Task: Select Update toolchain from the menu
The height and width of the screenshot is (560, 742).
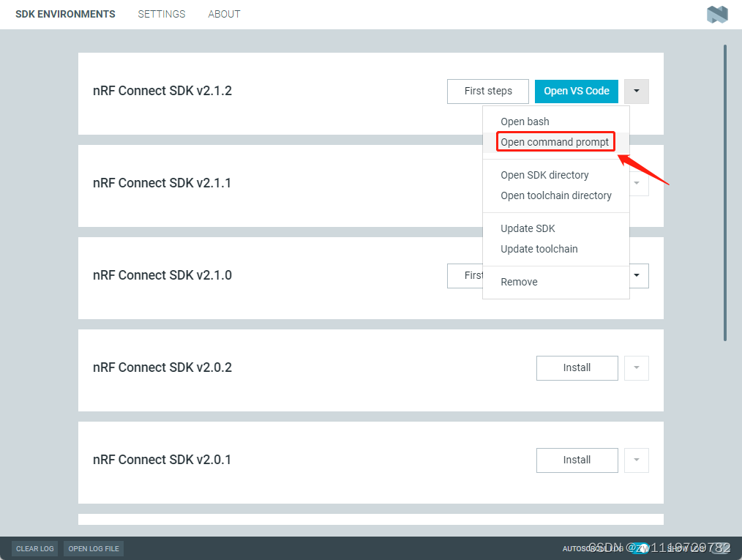Action: 539,249
